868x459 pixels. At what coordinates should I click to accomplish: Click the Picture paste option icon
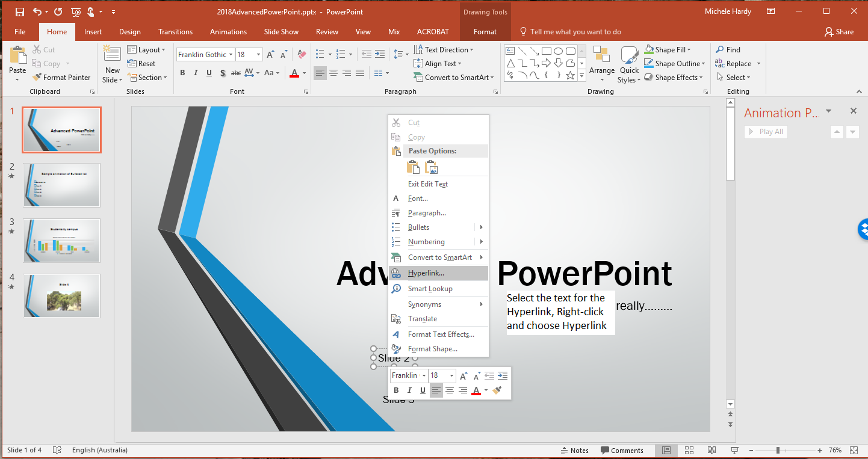431,167
